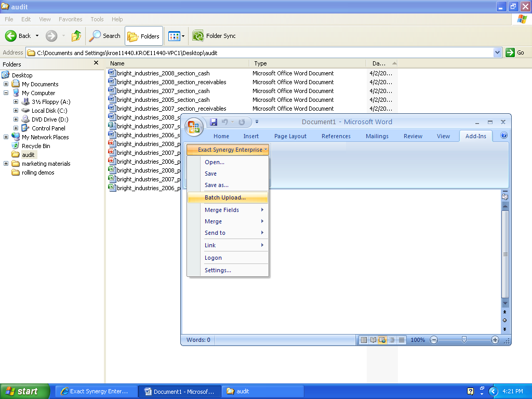Choose Batch Upload... from the menu

tap(228, 197)
